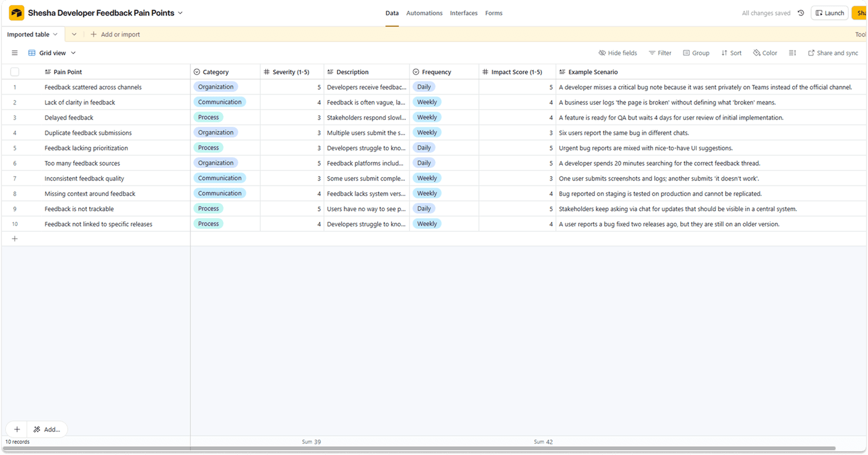Screen dimensions: 868x455
Task: Click 'Six users report the same bug' cell
Action: (711, 133)
